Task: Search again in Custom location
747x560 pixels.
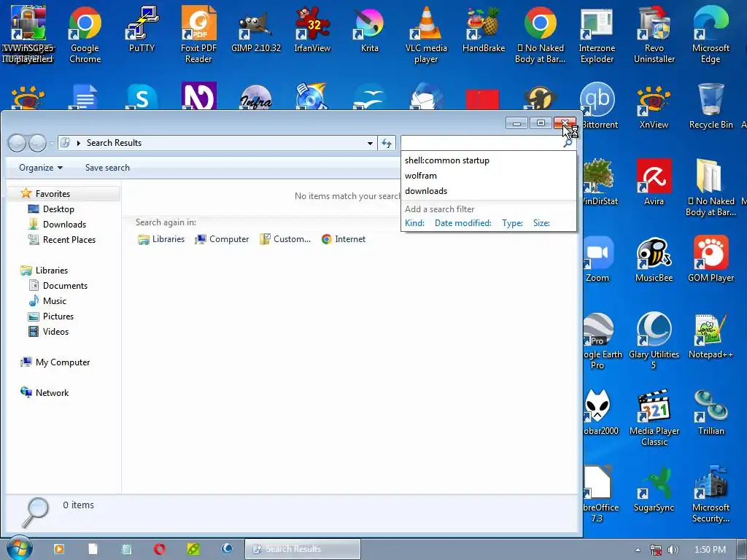Action: tap(285, 239)
